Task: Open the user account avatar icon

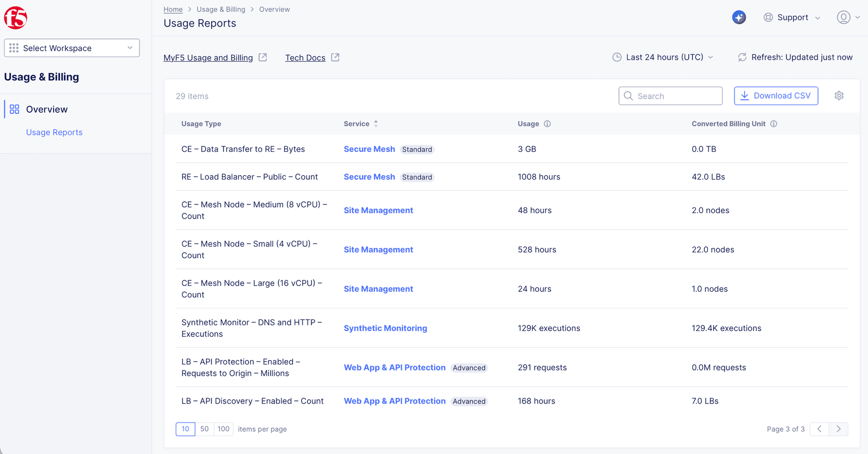Action: pos(844,17)
